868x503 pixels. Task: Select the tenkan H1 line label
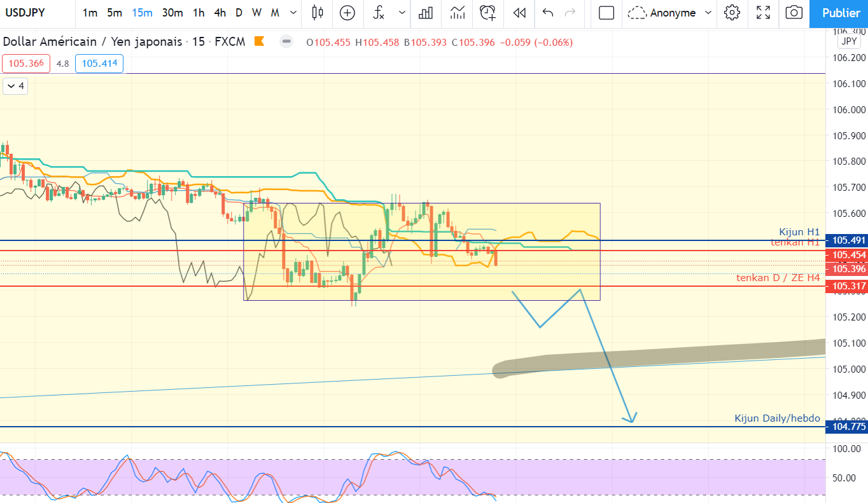[x=795, y=242]
